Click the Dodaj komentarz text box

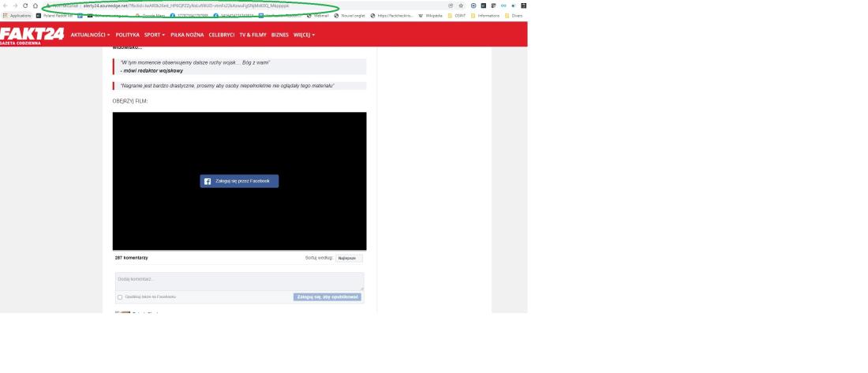tap(239, 282)
